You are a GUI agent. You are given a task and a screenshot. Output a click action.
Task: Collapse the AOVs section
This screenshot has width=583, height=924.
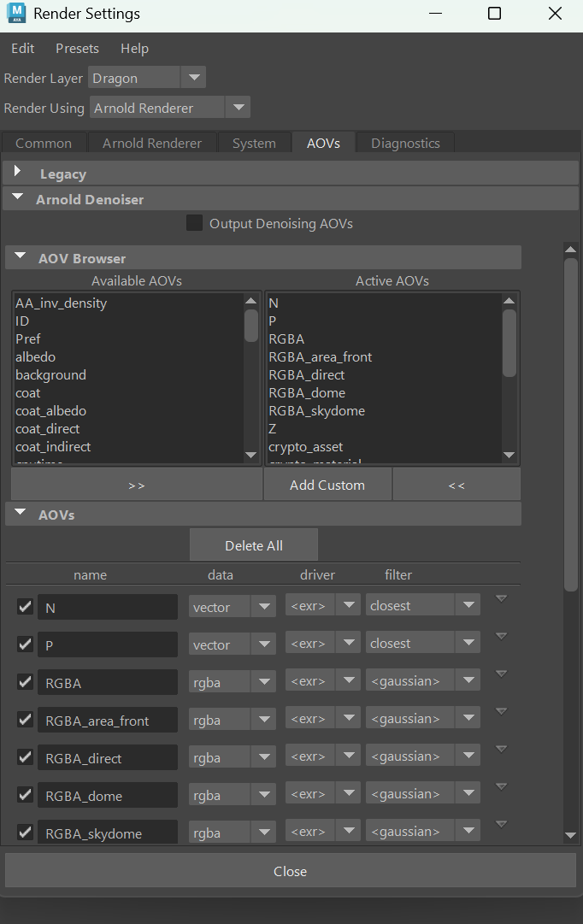20,512
